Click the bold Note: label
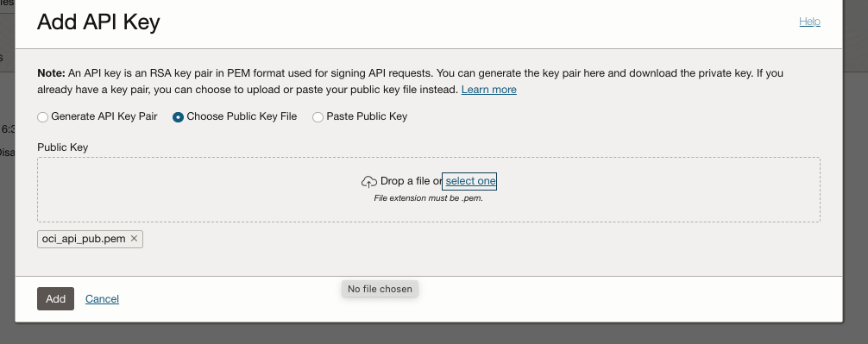The image size is (868, 344). (52, 73)
